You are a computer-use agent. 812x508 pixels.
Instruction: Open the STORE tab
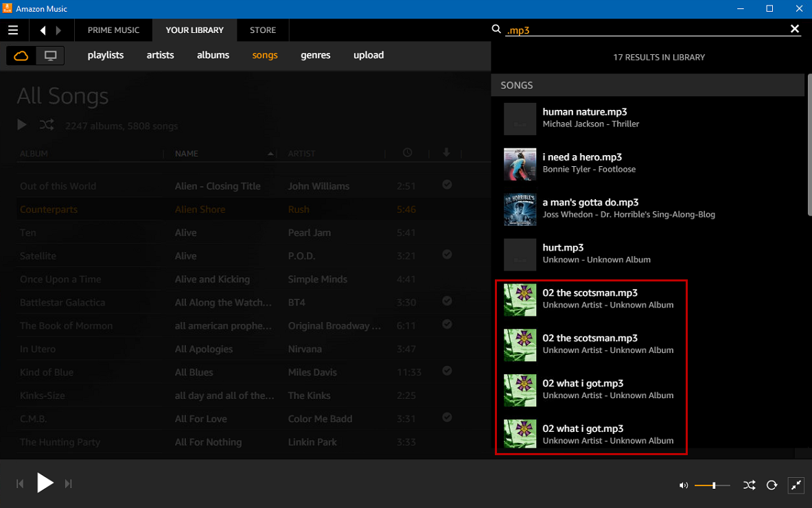click(263, 30)
